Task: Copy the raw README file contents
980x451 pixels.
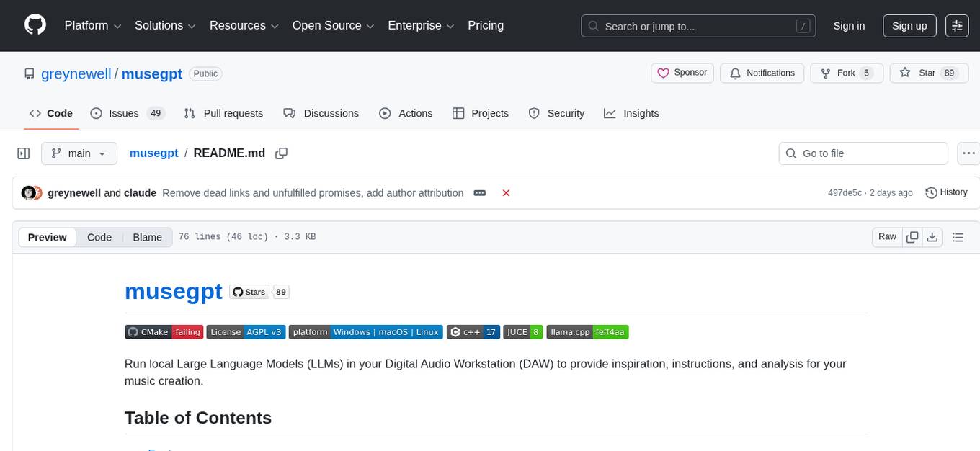Action: (x=912, y=237)
